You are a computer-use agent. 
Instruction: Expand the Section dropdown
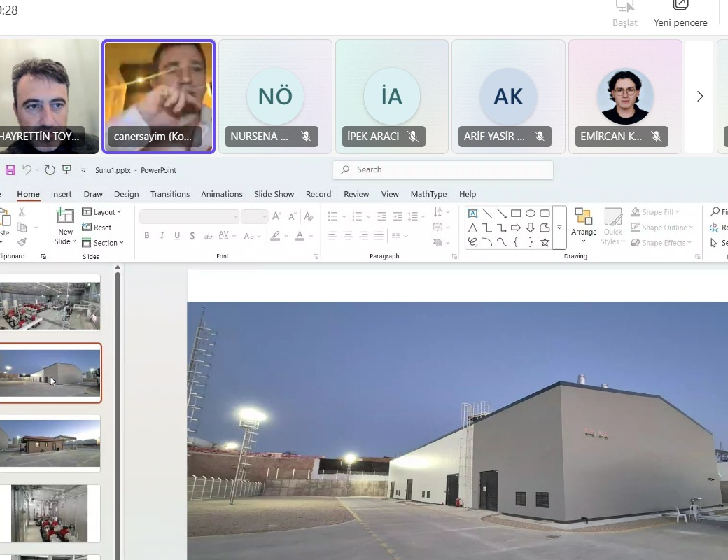tap(103, 243)
